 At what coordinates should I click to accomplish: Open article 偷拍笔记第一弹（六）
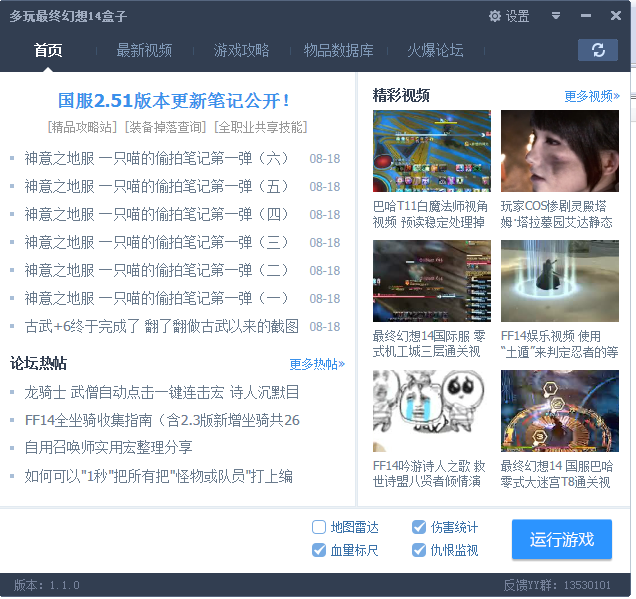(157, 159)
